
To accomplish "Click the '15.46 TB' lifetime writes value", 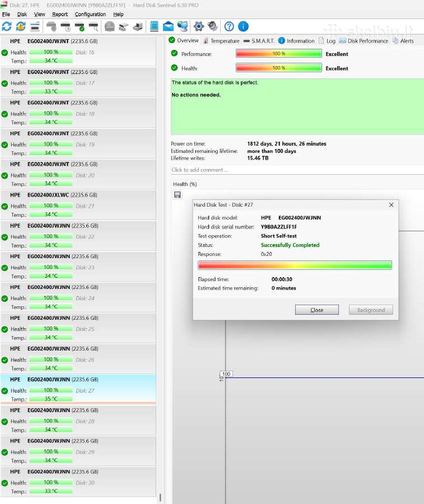I will click(x=258, y=158).
